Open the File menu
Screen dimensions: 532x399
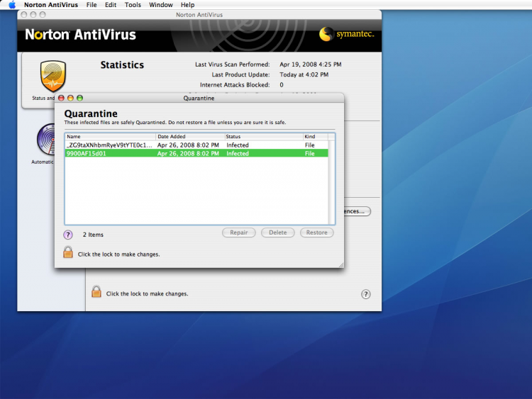92,5
